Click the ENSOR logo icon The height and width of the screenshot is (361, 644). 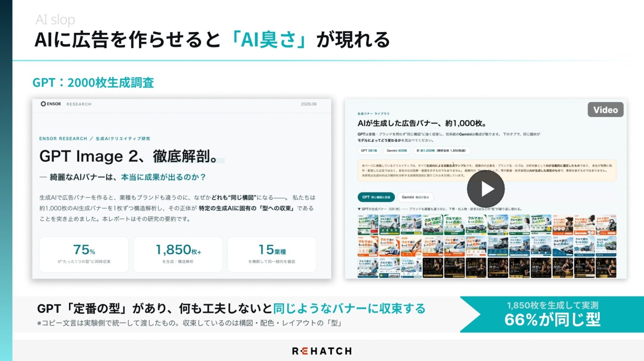(43, 104)
